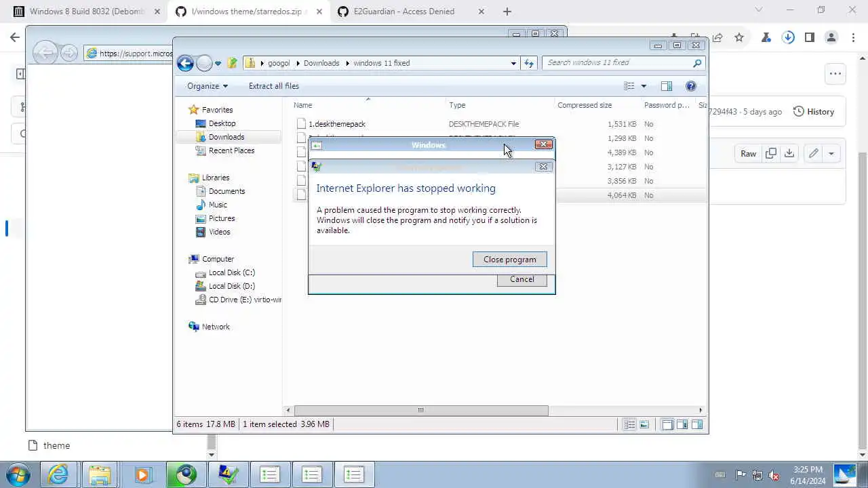Toggle the details pane layout icon in status bar

(682, 425)
